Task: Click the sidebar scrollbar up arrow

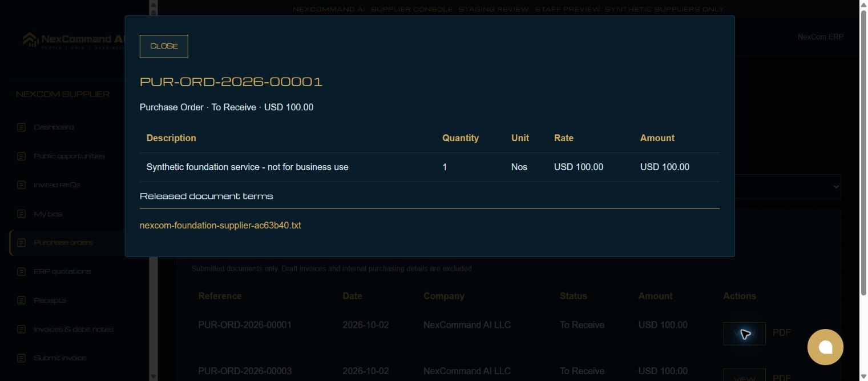Action: pyautogui.click(x=153, y=4)
